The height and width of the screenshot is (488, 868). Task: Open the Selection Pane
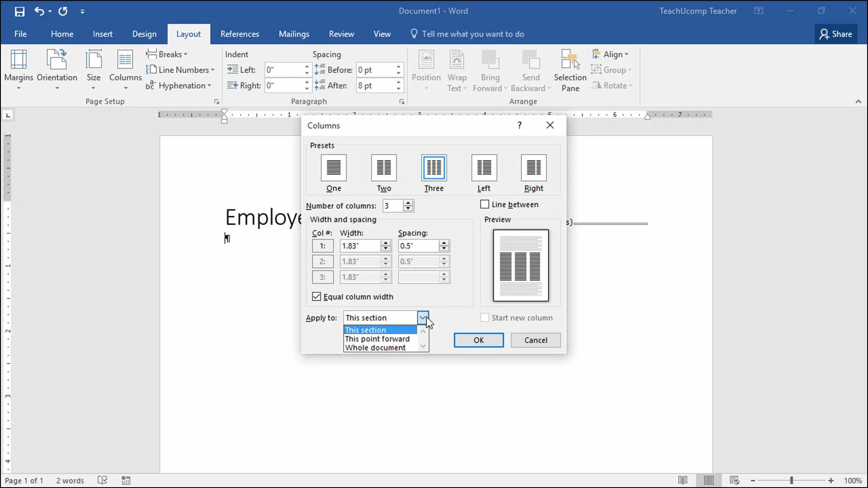570,70
